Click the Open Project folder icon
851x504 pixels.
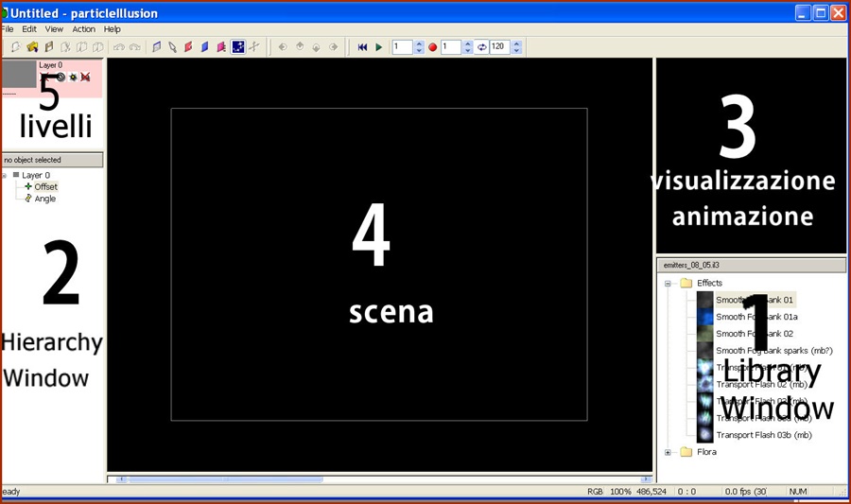[32, 47]
